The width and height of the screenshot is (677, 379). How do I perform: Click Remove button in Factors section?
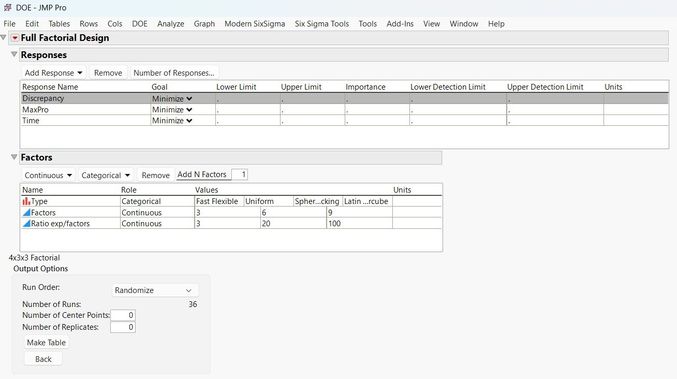click(155, 175)
